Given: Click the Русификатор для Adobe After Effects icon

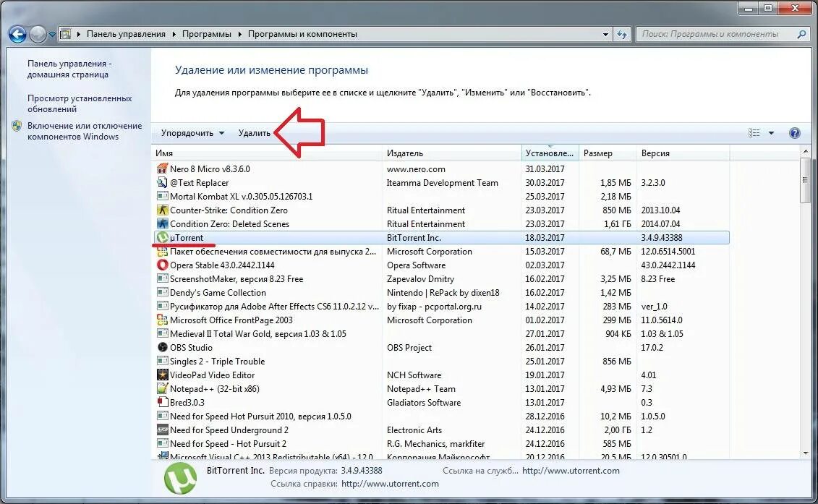Looking at the screenshot, I should point(162,307).
